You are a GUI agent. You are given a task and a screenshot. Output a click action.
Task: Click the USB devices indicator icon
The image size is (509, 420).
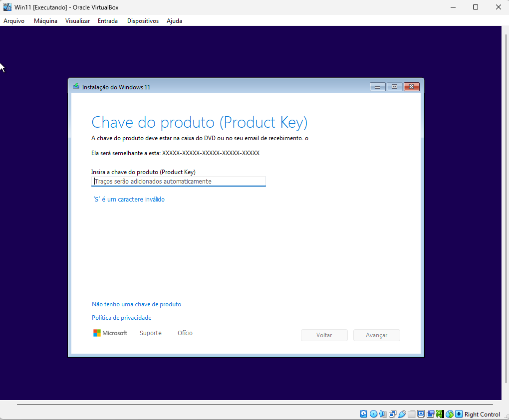click(x=402, y=414)
